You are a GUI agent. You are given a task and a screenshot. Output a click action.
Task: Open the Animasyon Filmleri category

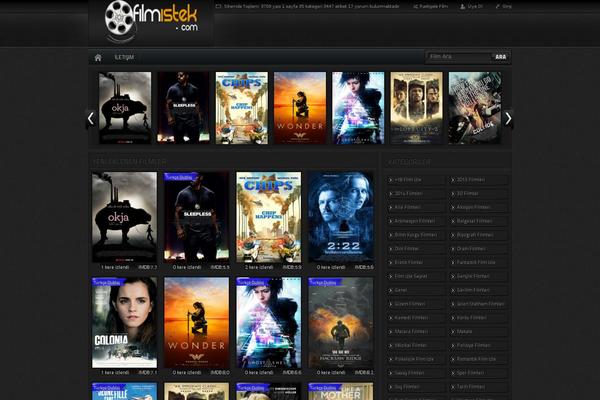coord(416,221)
